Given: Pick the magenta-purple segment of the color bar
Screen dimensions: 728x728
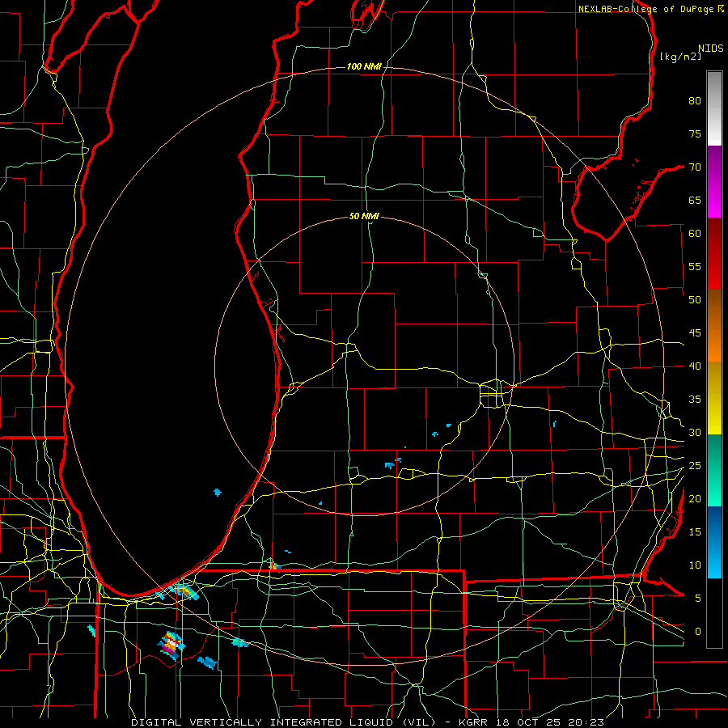Looking at the screenshot, I should point(714,181).
